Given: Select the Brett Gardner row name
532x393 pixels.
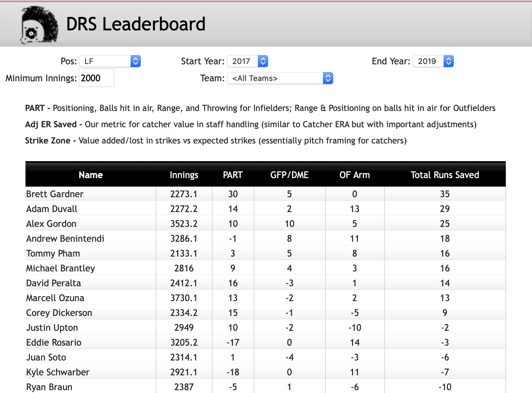Looking at the screenshot, I should coord(55,194).
